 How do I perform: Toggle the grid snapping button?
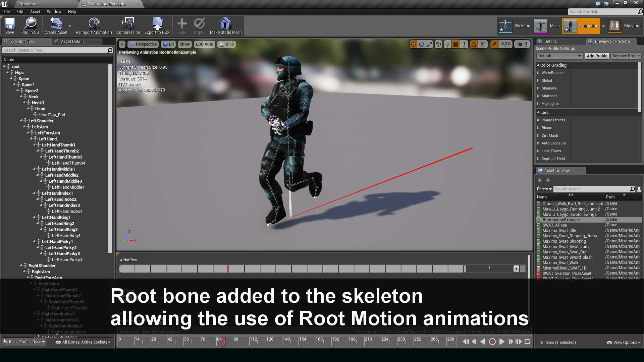coord(455,44)
